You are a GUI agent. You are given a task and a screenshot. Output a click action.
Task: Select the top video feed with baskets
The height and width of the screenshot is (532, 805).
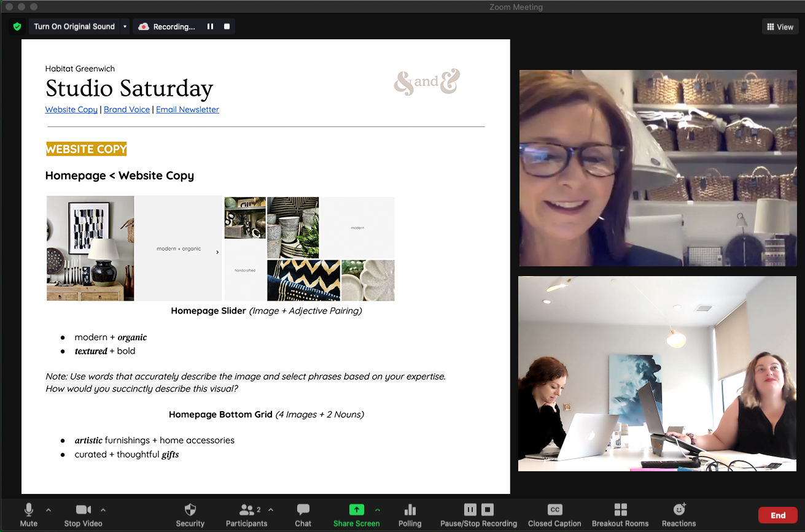658,168
